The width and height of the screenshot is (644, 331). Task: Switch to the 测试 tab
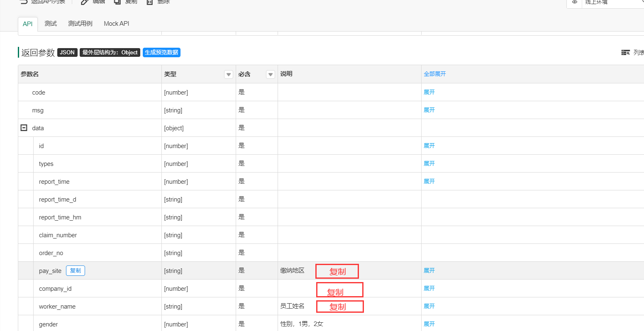click(x=51, y=24)
